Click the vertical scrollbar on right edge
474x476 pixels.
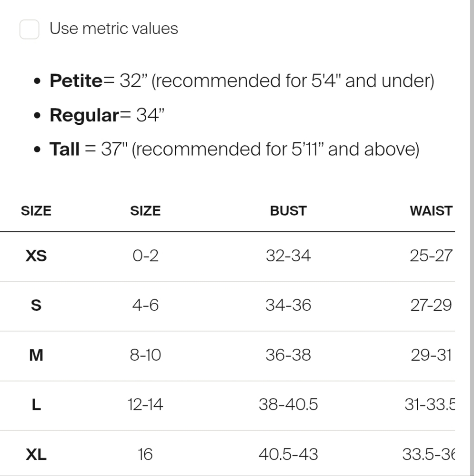pos(472,238)
